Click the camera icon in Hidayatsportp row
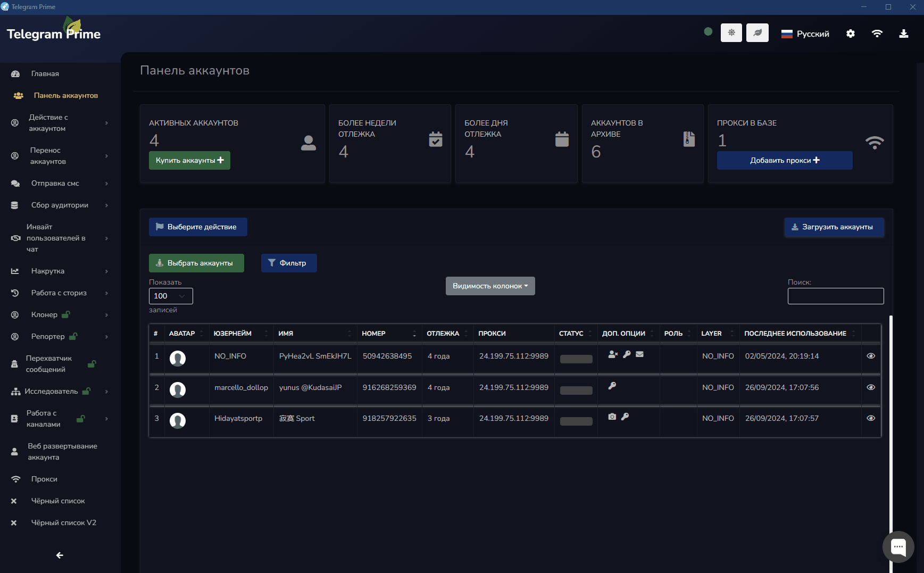924x573 pixels. coord(612,417)
